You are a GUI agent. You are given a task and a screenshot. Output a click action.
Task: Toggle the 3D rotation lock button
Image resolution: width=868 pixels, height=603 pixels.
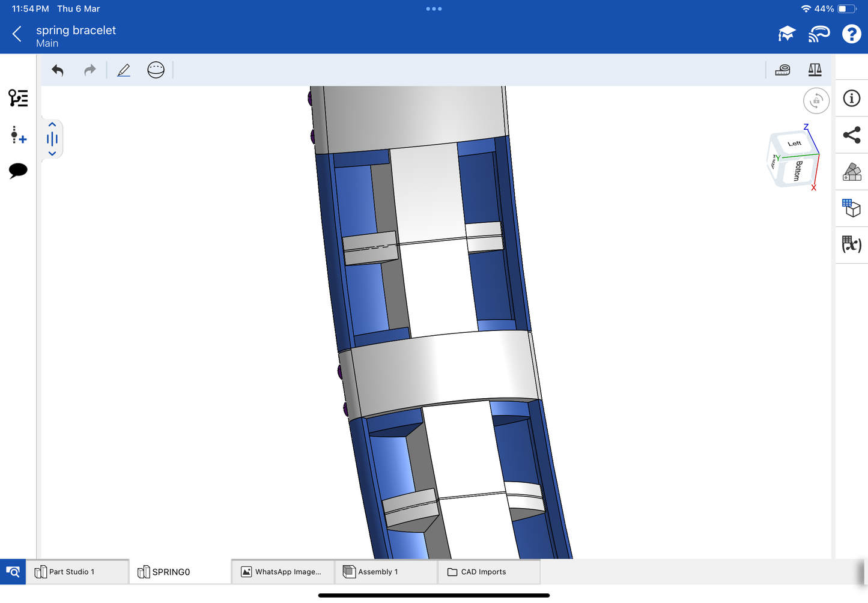[x=816, y=101]
